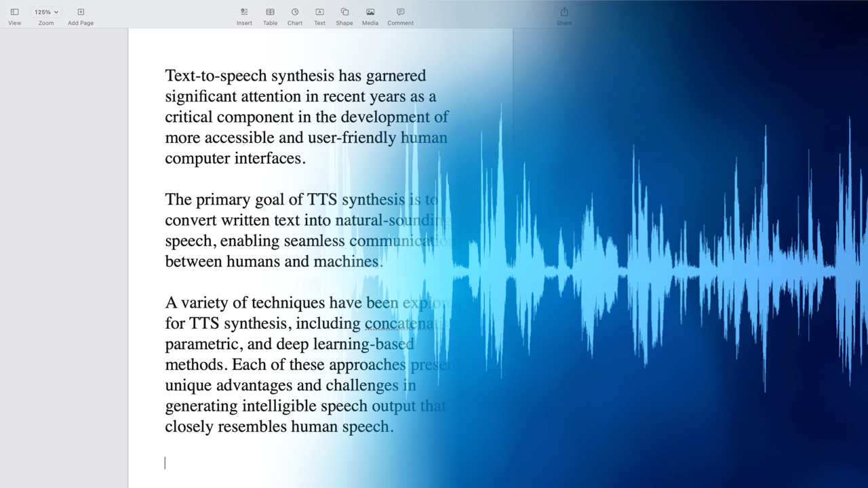The image size is (868, 488).
Task: Open the Insert menu in the toolbar
Action: click(x=243, y=15)
